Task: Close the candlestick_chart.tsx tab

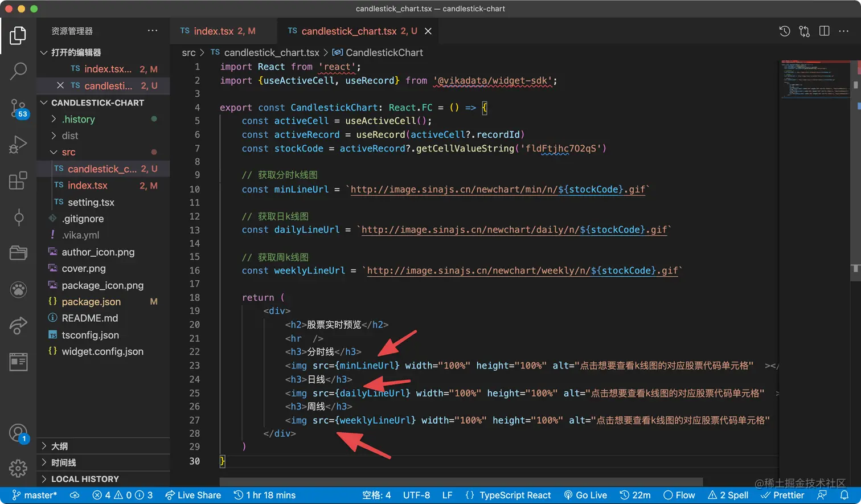Action: [428, 31]
